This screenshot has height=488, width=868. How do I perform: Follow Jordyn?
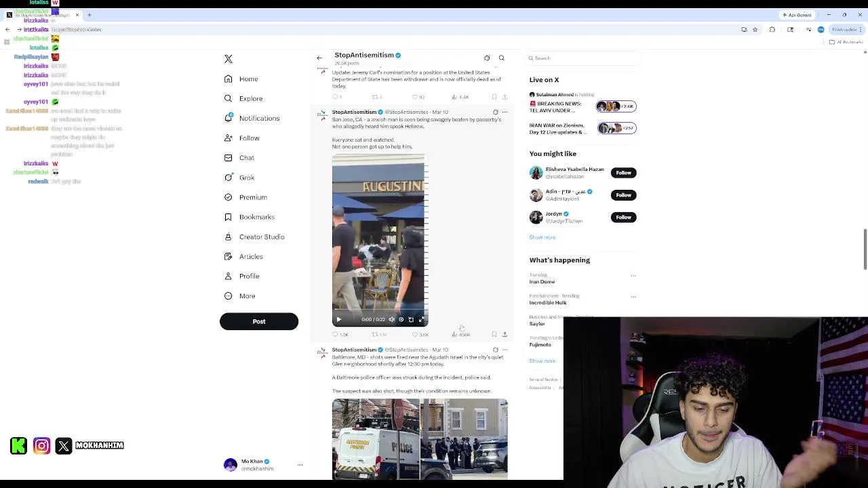623,218
